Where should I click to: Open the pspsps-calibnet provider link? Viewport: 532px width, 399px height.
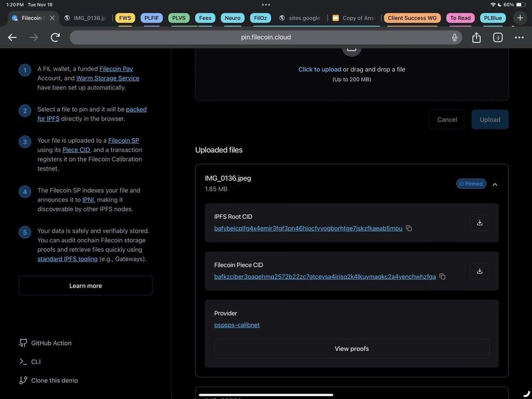tap(237, 325)
